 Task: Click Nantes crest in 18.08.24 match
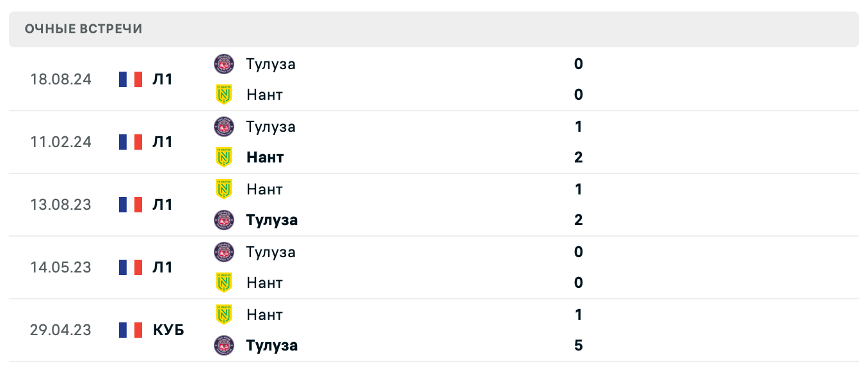[x=224, y=95]
